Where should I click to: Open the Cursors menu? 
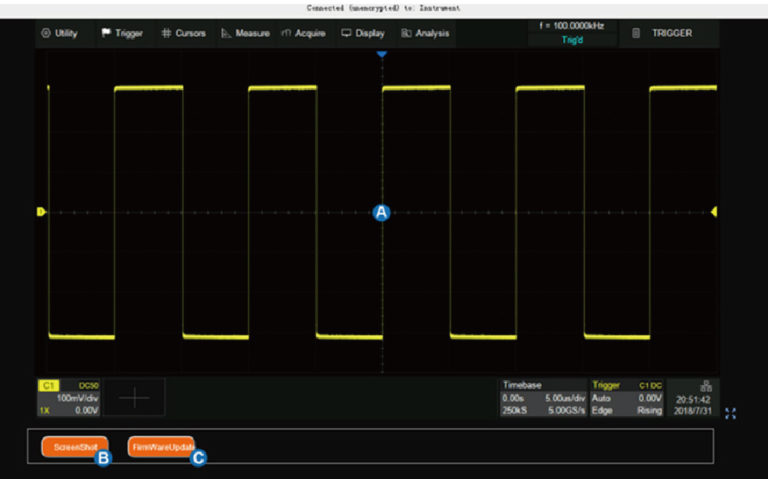pyautogui.click(x=183, y=33)
